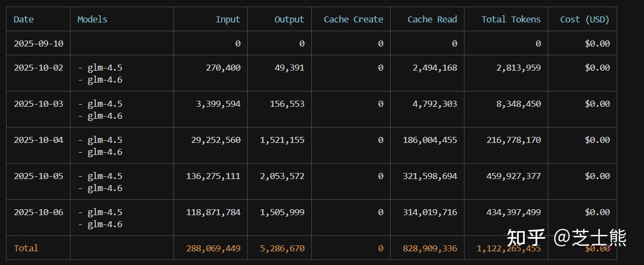644x265 pixels.
Task: Click the Output column header
Action: [289, 19]
